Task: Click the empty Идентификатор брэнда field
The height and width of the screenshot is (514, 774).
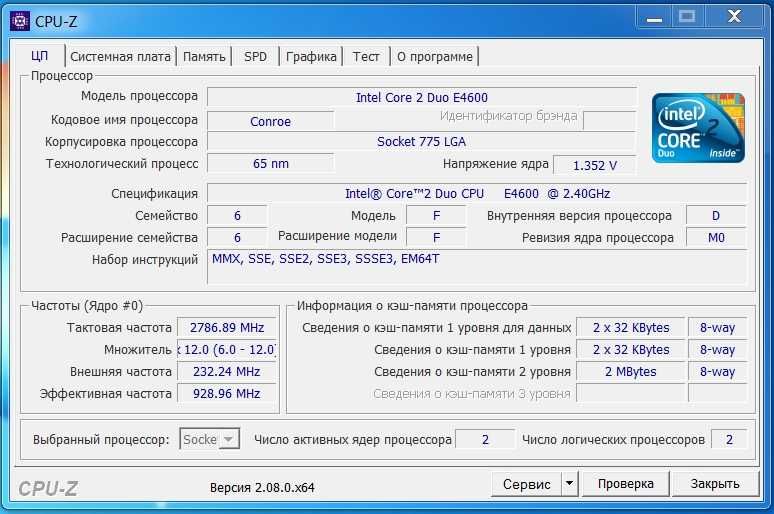Action: click(610, 121)
